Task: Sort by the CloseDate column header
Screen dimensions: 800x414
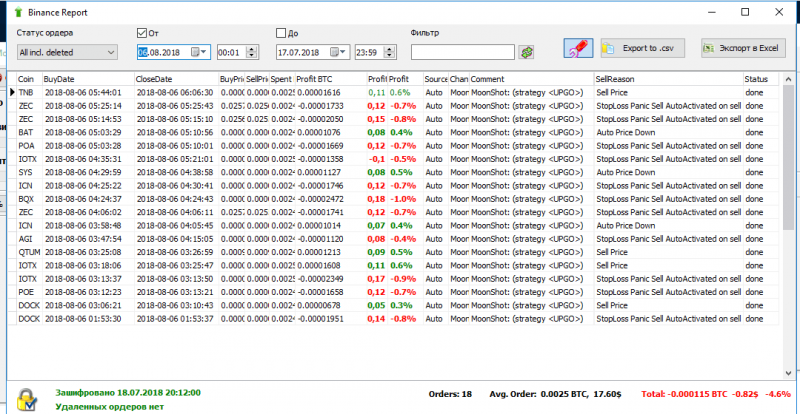Action: pos(177,79)
